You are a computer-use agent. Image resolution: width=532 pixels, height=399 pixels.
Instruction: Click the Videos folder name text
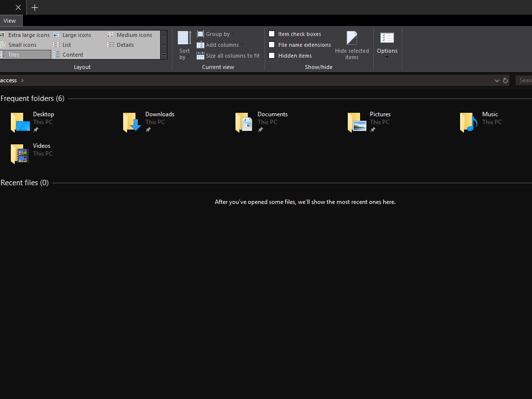(x=41, y=146)
